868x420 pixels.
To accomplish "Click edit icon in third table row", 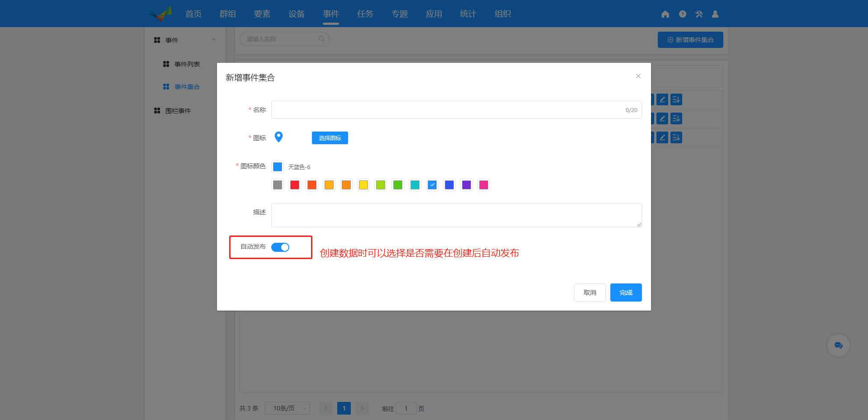I will click(662, 137).
